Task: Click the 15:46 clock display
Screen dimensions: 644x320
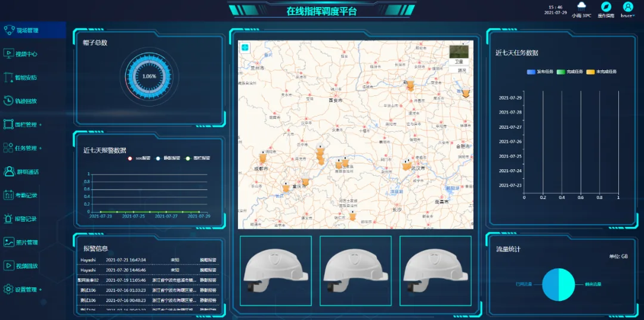Action: [555, 7]
